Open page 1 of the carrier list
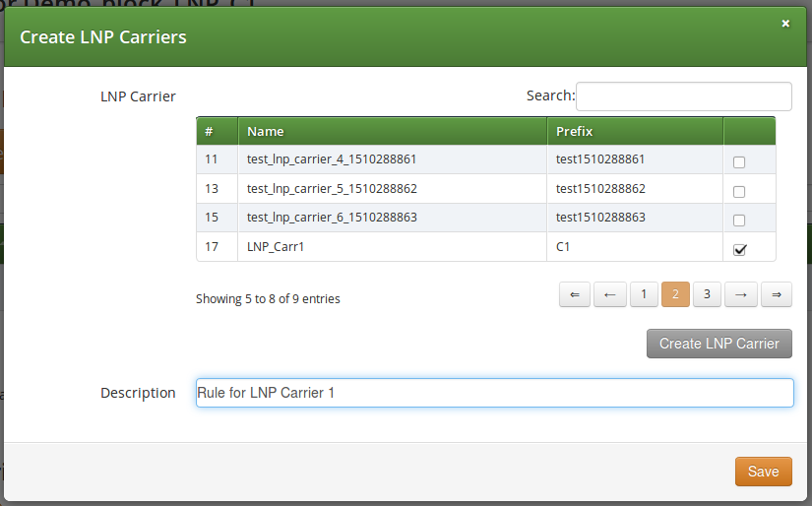 point(644,294)
